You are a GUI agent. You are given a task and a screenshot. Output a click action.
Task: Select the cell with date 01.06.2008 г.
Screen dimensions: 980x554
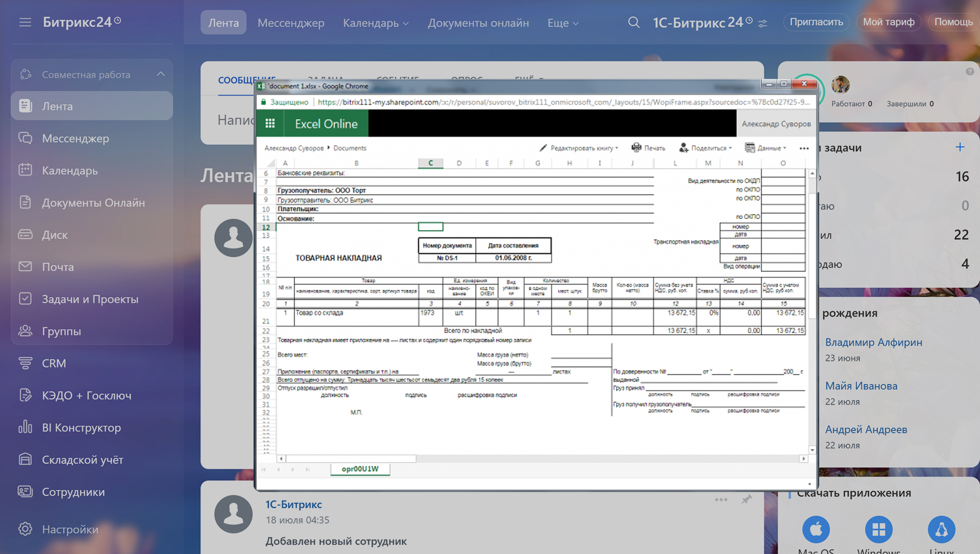pyautogui.click(x=513, y=258)
